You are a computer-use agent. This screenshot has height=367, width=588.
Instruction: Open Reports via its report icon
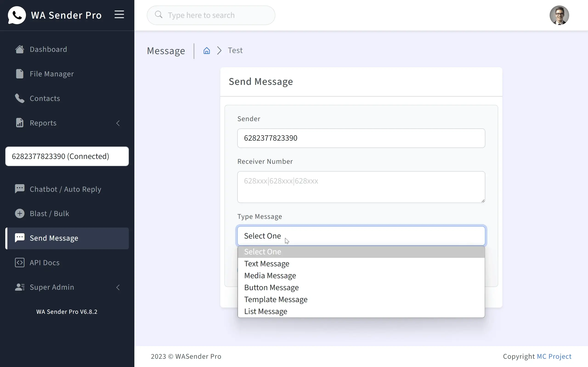[20, 123]
